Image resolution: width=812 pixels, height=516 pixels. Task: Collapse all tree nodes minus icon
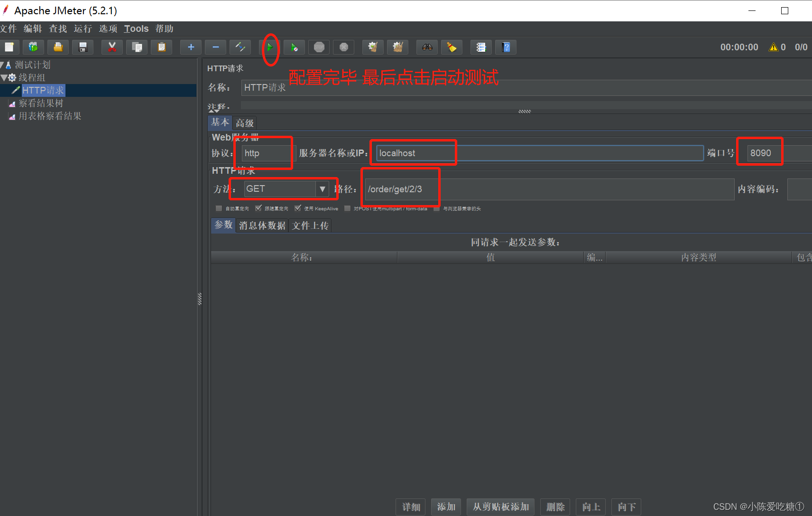pos(216,47)
